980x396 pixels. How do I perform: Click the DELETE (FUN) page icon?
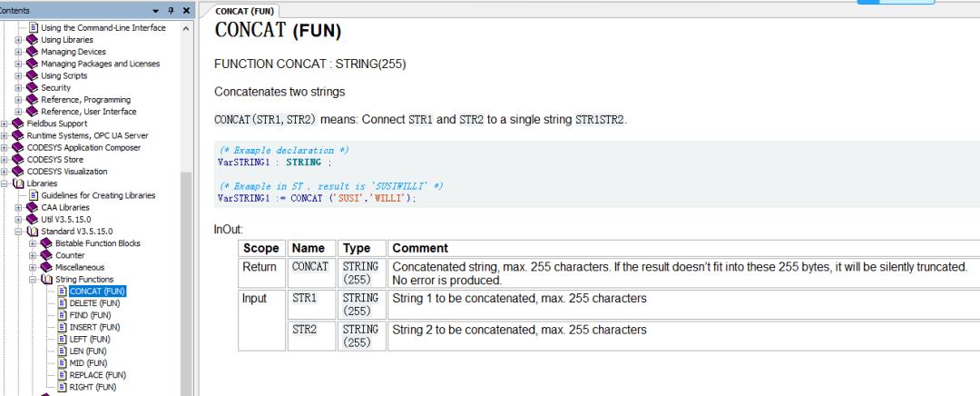pos(62,303)
